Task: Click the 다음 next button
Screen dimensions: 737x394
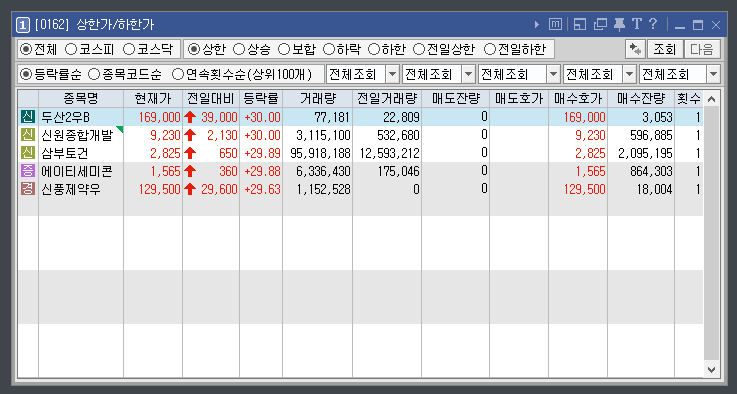Action: pos(702,49)
